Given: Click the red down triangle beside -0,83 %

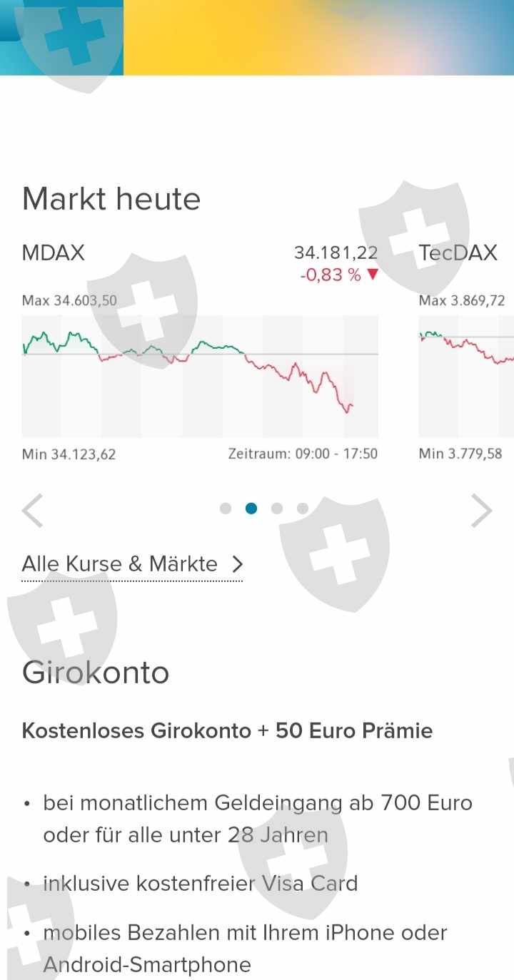Looking at the screenshot, I should coord(372,275).
